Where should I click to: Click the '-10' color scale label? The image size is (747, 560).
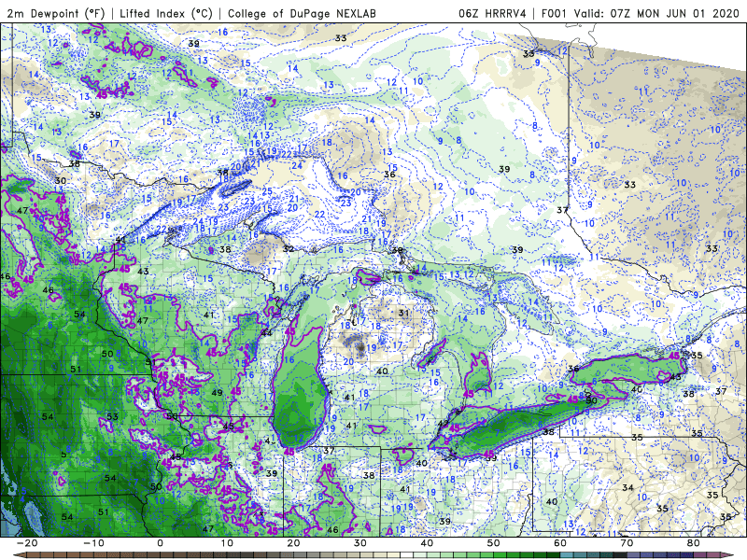(x=93, y=543)
